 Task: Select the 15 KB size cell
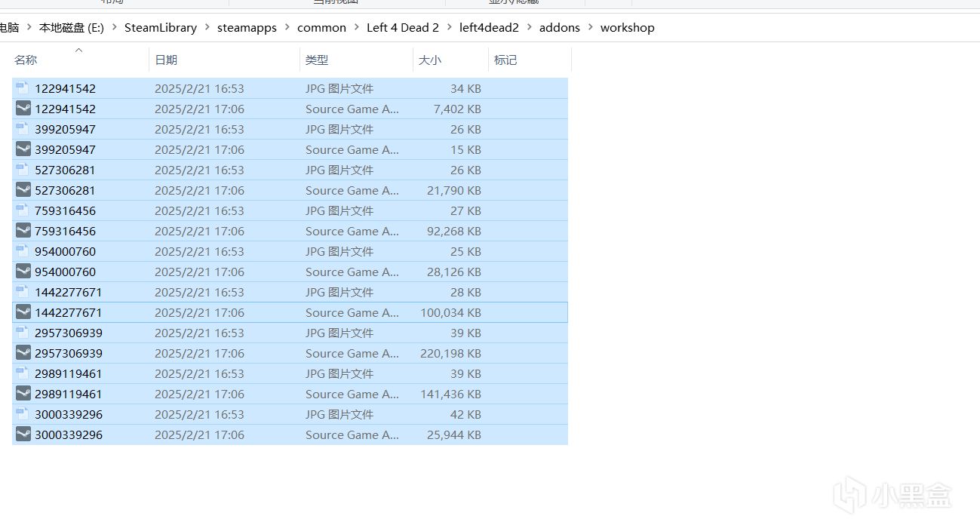tap(465, 149)
